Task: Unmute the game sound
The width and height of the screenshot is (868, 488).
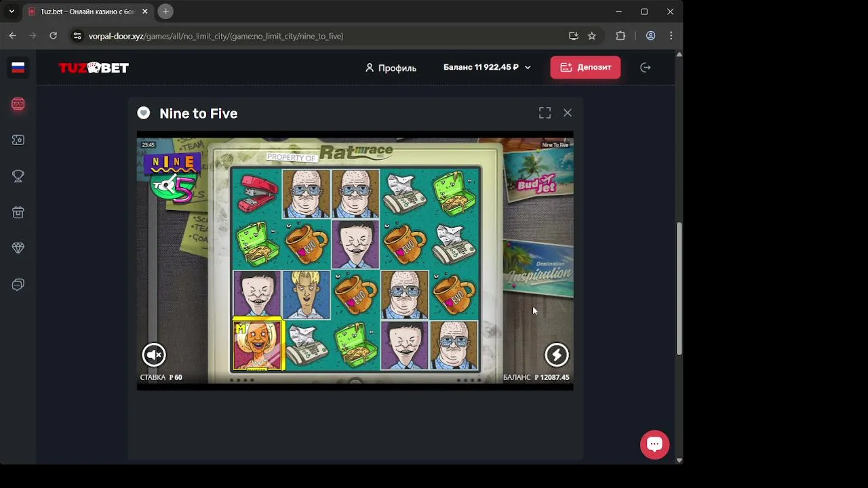Action: [x=154, y=354]
